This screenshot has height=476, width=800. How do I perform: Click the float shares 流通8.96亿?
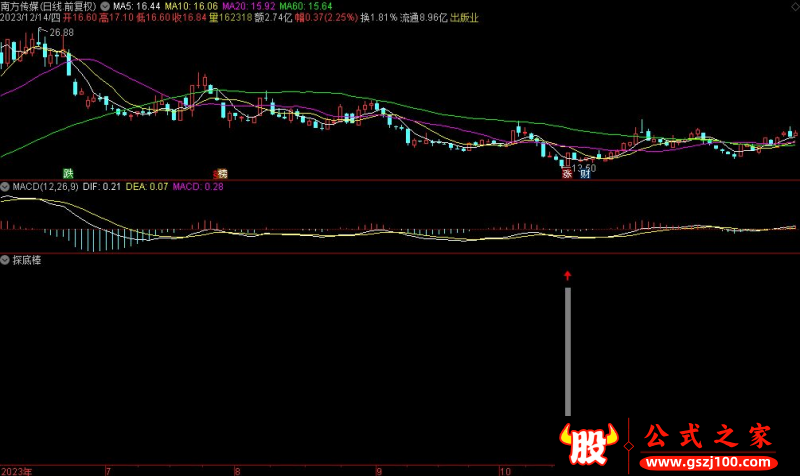[423, 18]
